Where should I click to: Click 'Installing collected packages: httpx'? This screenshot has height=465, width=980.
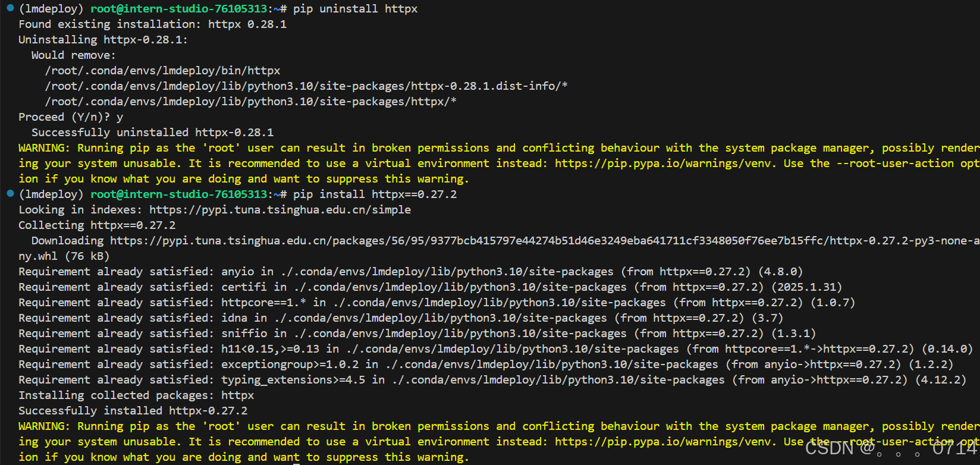pyautogui.click(x=136, y=395)
